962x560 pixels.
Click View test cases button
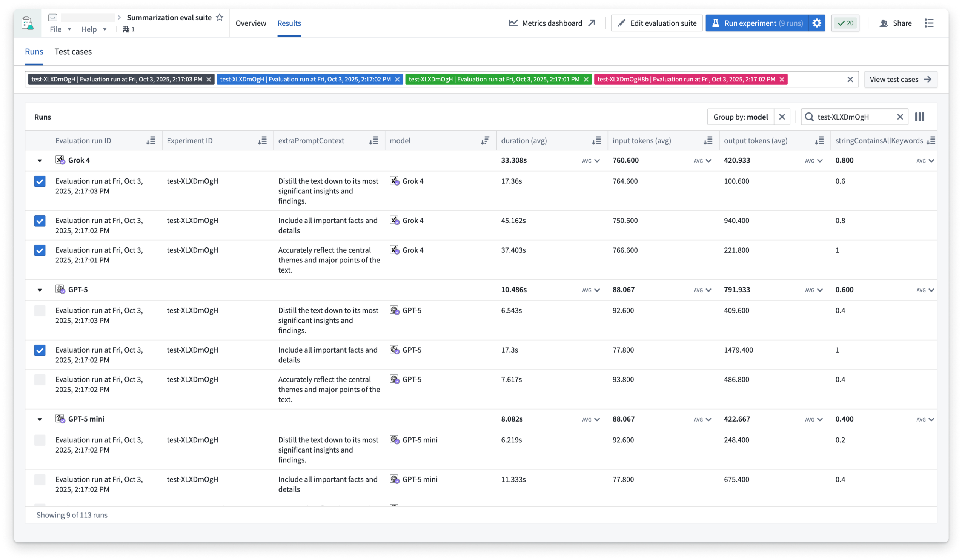pyautogui.click(x=900, y=79)
